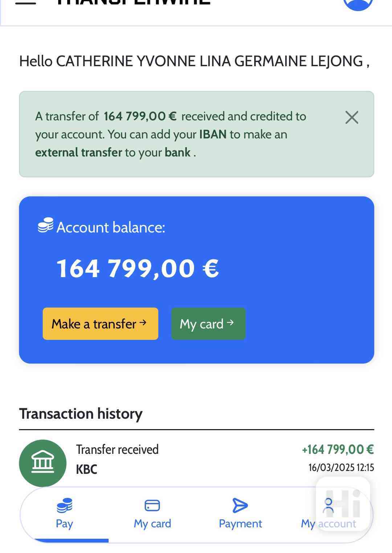Click the Transaction history heading
392x553 pixels.
tap(81, 414)
